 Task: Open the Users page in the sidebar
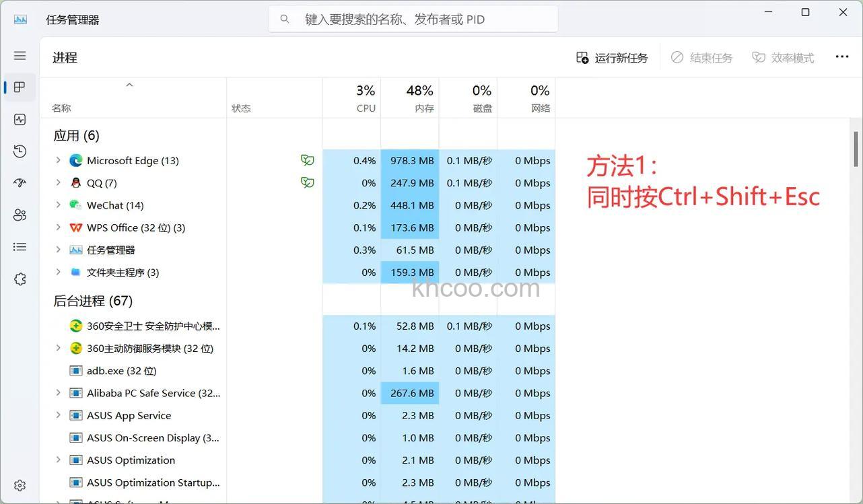click(20, 214)
